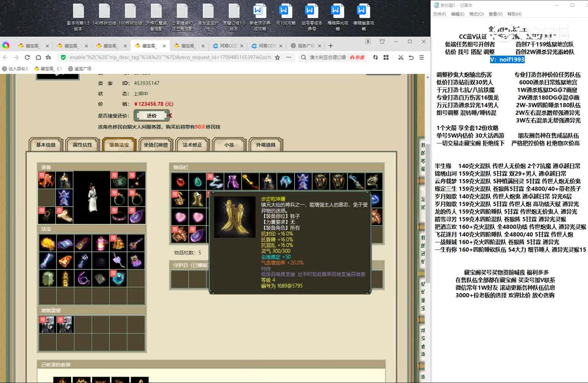Click the star icon in the address bar
588x383 pixels.
[277, 57]
